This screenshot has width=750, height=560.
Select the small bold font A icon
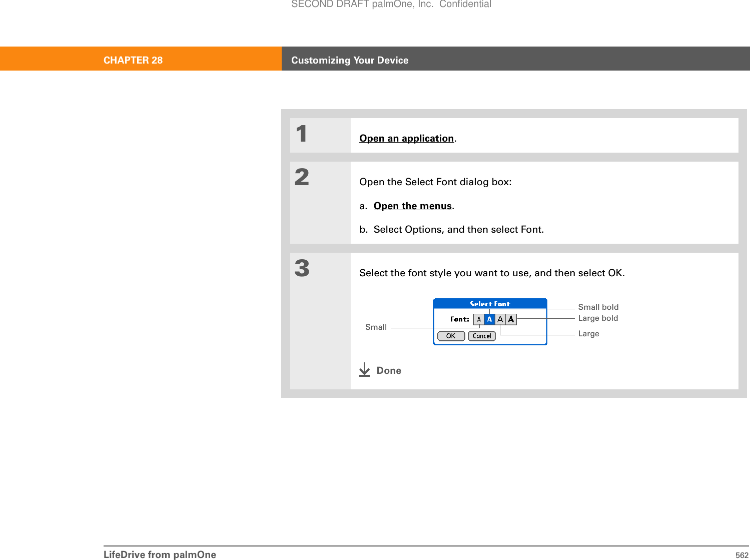tap(489, 319)
